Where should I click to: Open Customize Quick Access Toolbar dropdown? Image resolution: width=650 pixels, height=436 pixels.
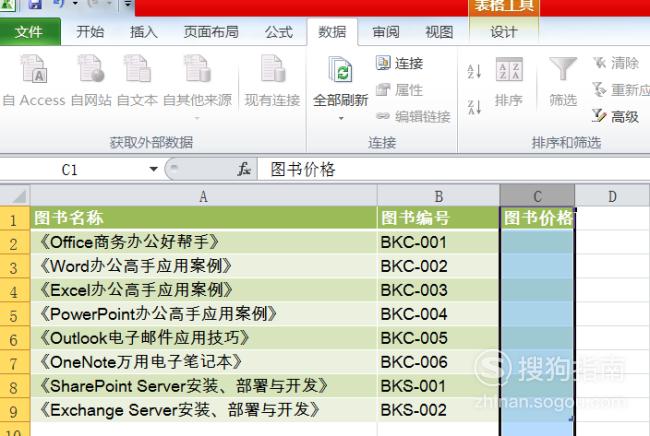128,4
